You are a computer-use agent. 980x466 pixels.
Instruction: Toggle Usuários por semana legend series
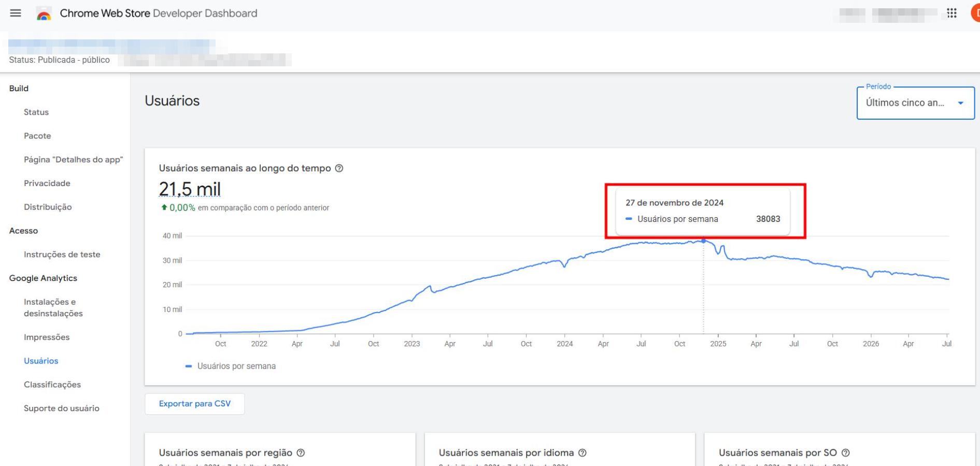[231, 366]
